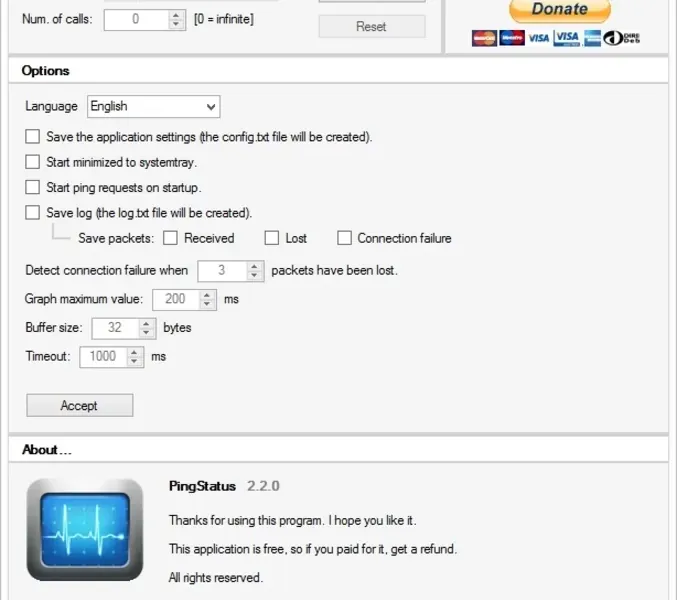Image resolution: width=677 pixels, height=600 pixels.
Task: Click the 'All rights reserved.' text
Action: tap(215, 578)
